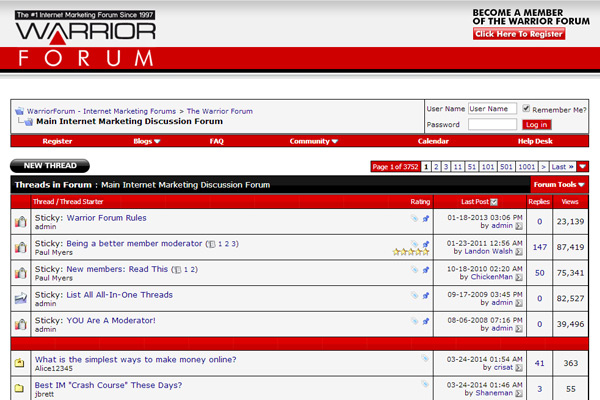Open the Warrior Forum Rules thread
Image resolution: width=600 pixels, height=400 pixels.
click(106, 218)
